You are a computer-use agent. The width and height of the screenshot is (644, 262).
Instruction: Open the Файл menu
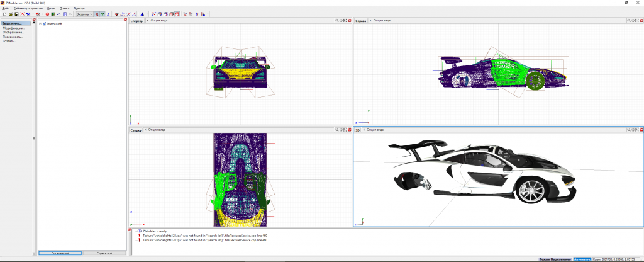click(x=6, y=8)
